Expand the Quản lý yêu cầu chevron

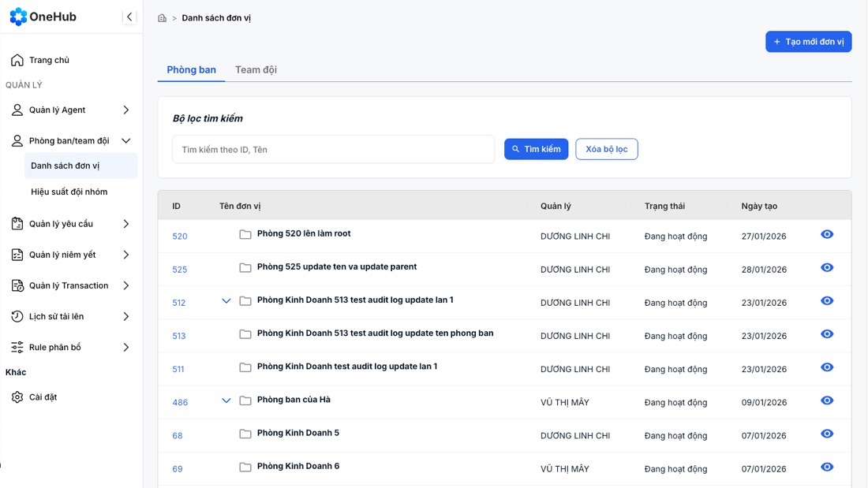coord(126,224)
